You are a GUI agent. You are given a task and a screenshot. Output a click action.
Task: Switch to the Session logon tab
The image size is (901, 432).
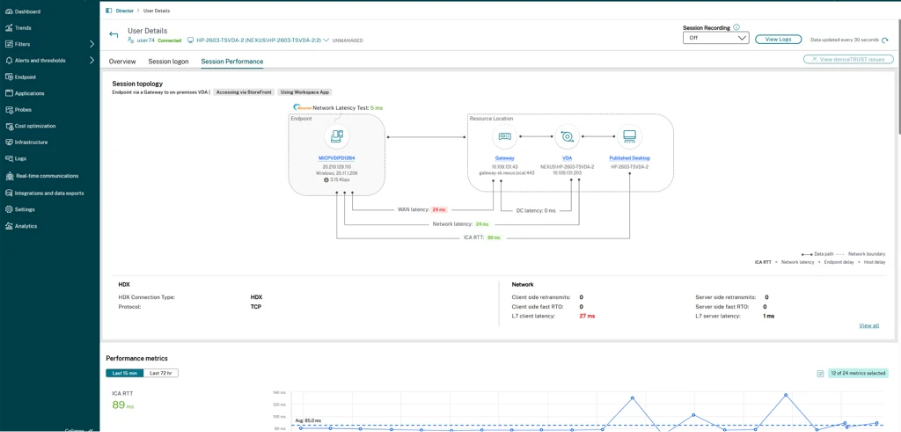168,61
